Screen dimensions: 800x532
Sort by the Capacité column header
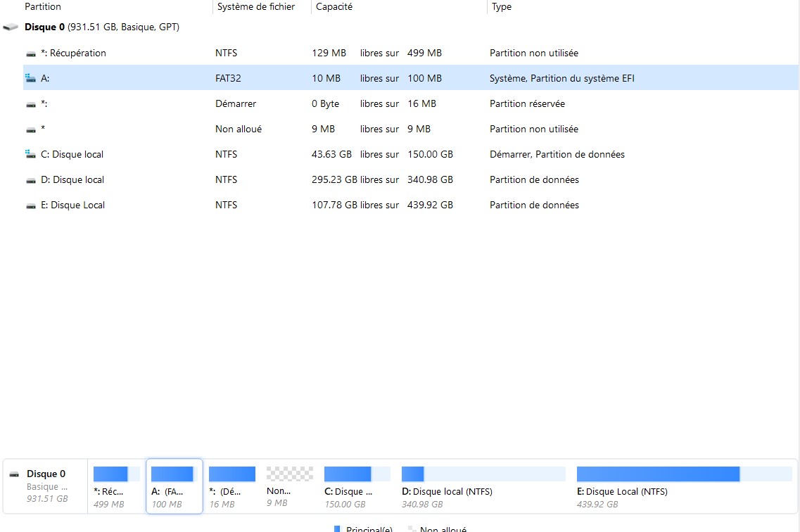point(334,6)
